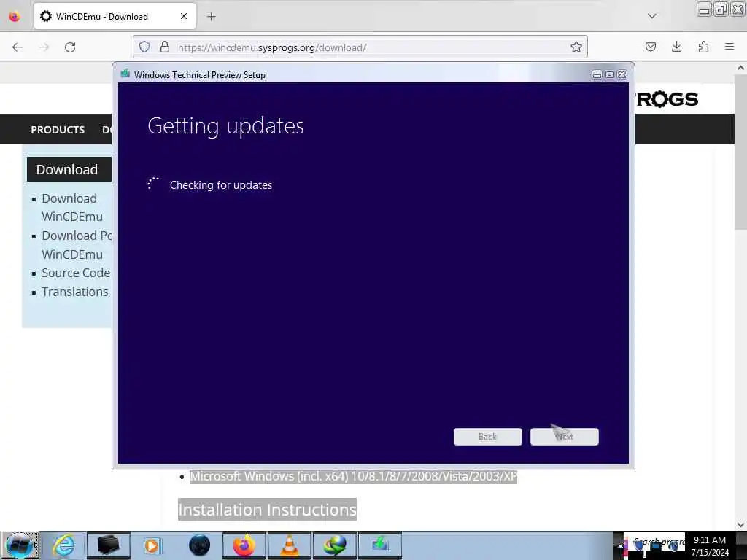Open VLC media player from taskbar
The height and width of the screenshot is (560, 747).
[289, 545]
